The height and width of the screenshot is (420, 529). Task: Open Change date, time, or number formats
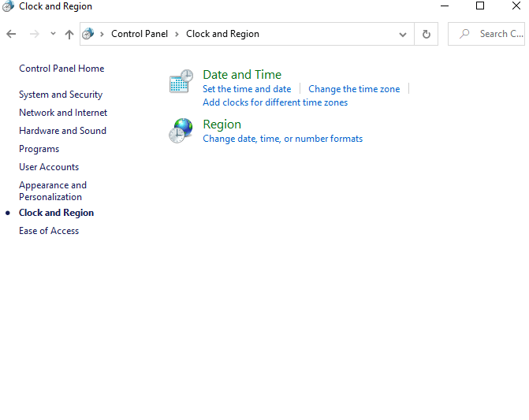(282, 139)
